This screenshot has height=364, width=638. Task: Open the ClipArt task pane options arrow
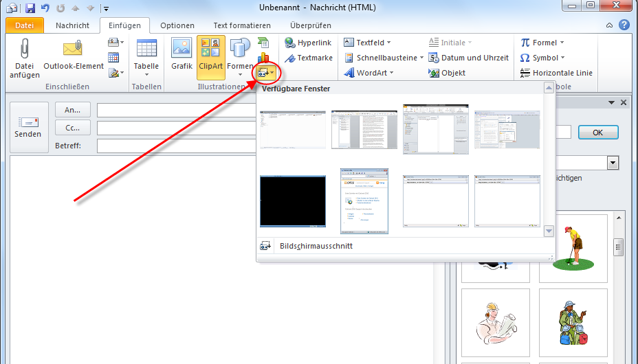click(611, 103)
